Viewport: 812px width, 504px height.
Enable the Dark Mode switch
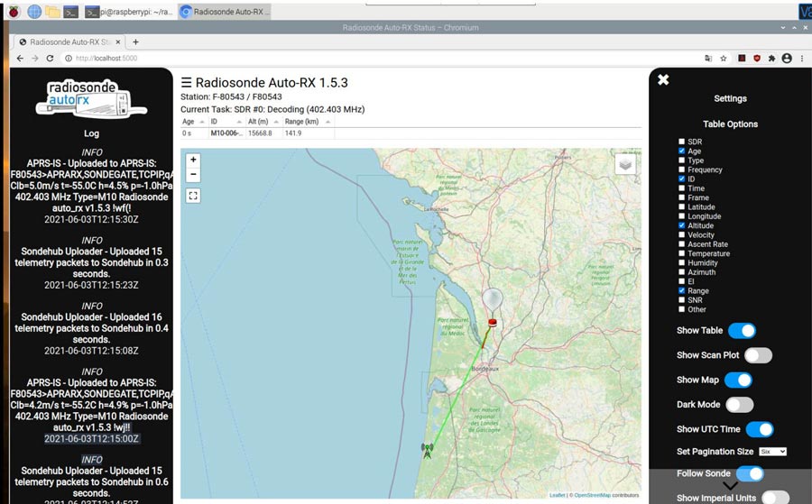click(740, 405)
